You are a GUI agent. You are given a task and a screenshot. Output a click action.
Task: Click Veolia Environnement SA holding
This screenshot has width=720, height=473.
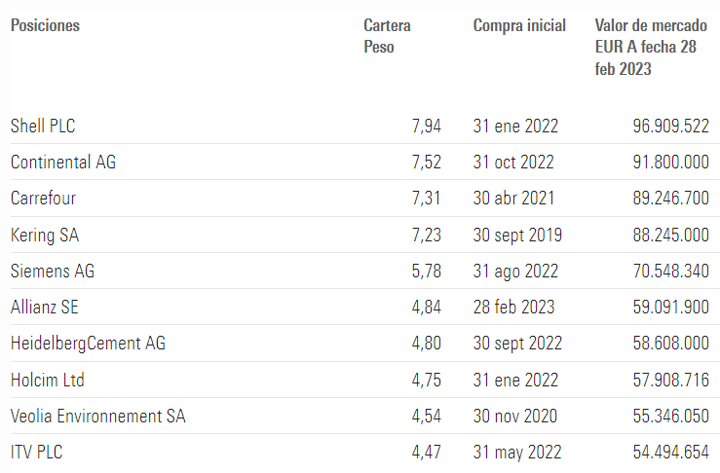[98, 416]
